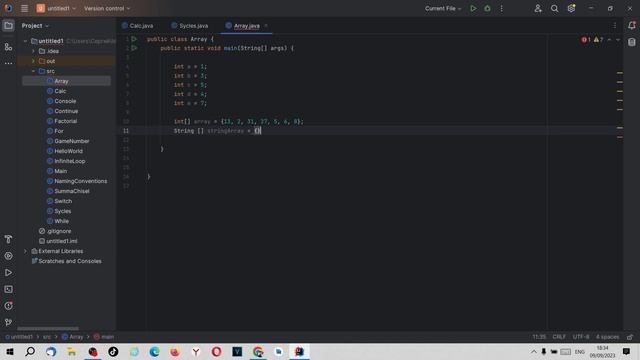Click main in breadcrumb bar
Screen dimensions: 640x360
click(x=104, y=337)
